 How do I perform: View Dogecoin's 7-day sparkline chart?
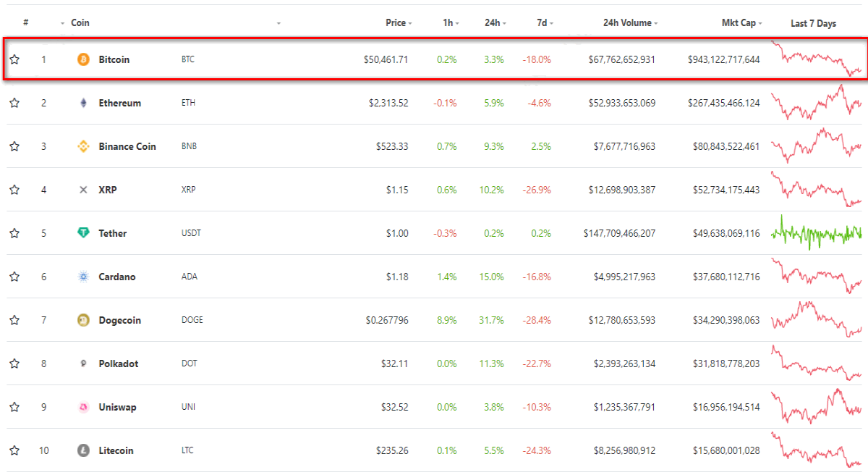817,320
